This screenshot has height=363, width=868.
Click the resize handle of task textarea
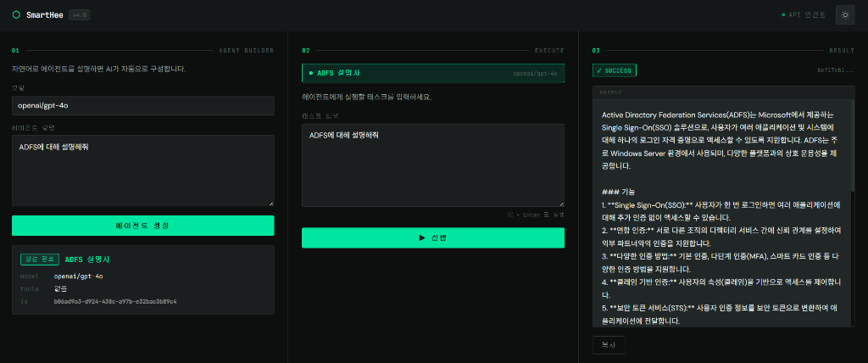(x=561, y=204)
